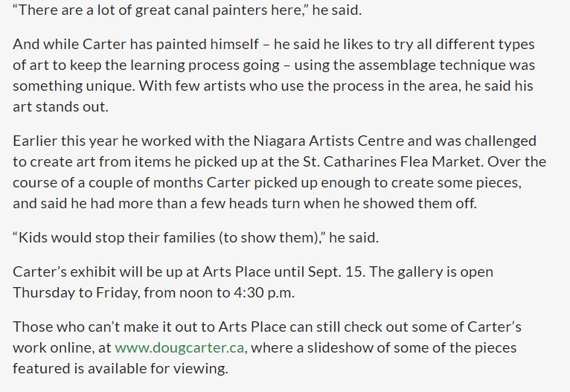Click the "art stands out." line
The height and width of the screenshot is (392, 570).
60,106
